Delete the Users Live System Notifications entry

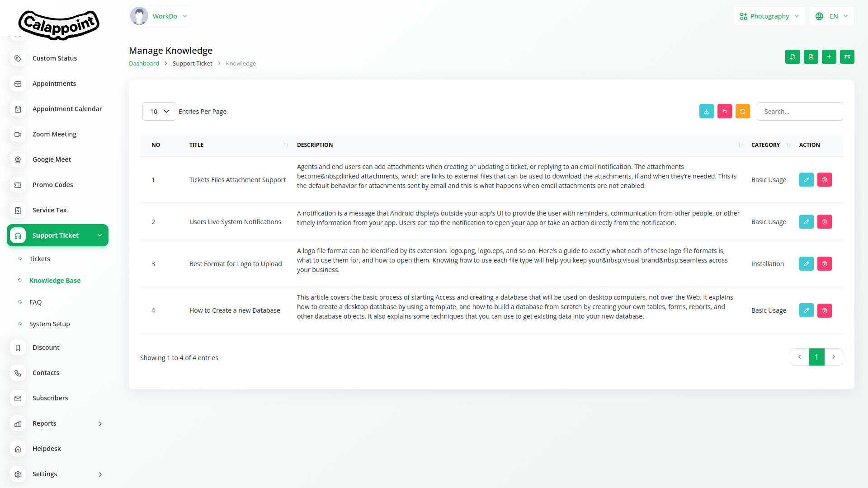click(824, 222)
